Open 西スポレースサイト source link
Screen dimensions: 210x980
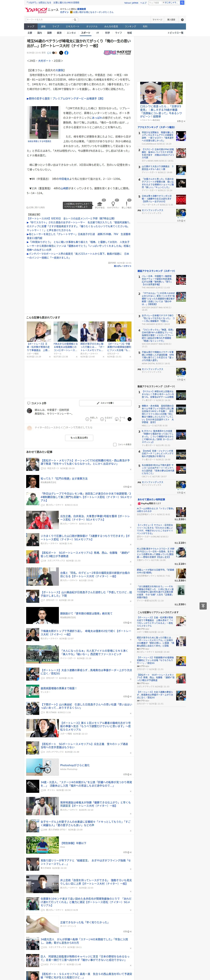pyautogui.click(x=123, y=266)
